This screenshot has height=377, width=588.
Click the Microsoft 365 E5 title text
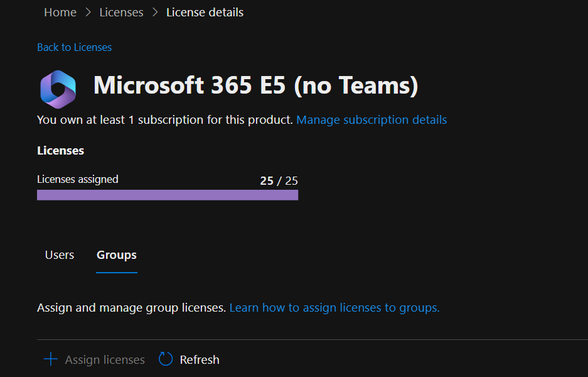pyautogui.click(x=255, y=85)
